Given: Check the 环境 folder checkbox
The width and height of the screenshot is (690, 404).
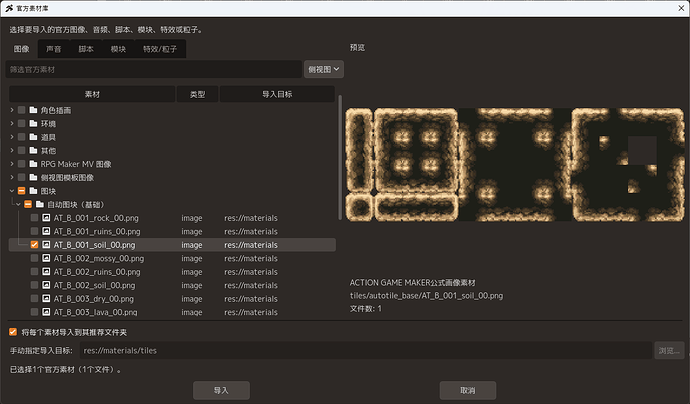Looking at the screenshot, I should [x=21, y=124].
